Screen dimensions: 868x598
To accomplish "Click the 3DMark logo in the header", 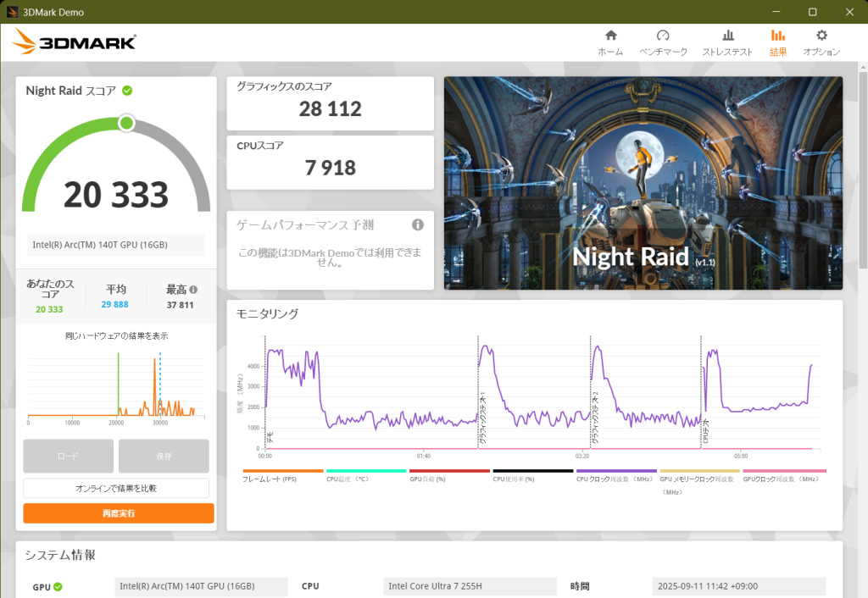I will tap(74, 42).
